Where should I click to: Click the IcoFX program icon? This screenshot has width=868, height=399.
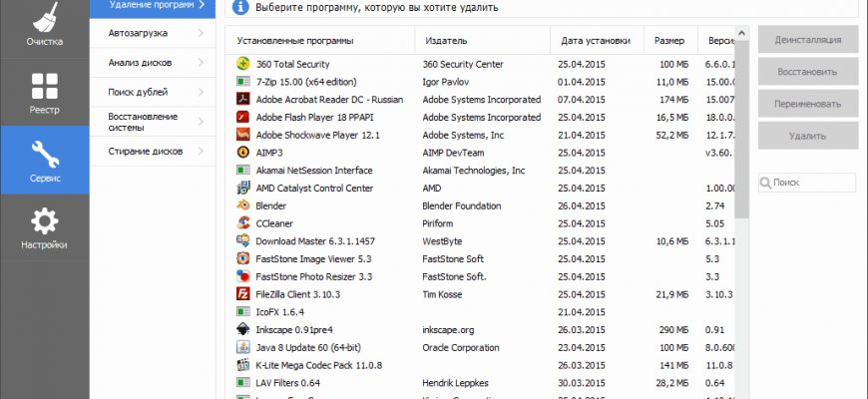[242, 312]
